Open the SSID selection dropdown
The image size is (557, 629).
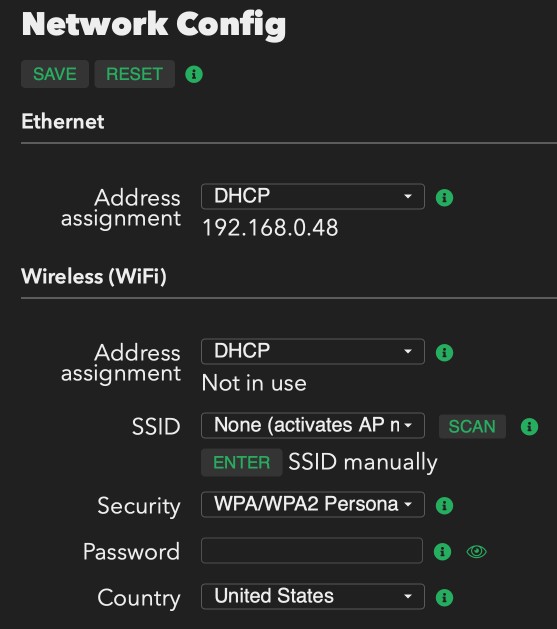[313, 425]
